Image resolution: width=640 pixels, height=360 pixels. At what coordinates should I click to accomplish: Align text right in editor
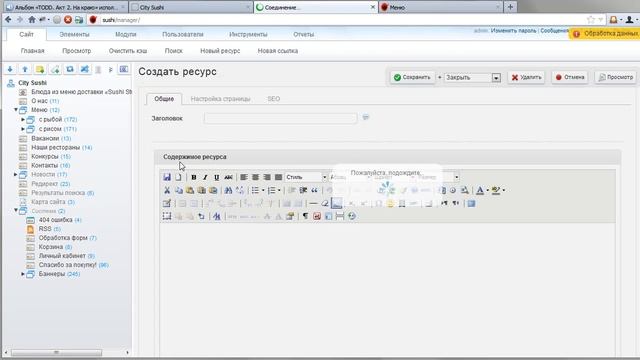coord(267,177)
